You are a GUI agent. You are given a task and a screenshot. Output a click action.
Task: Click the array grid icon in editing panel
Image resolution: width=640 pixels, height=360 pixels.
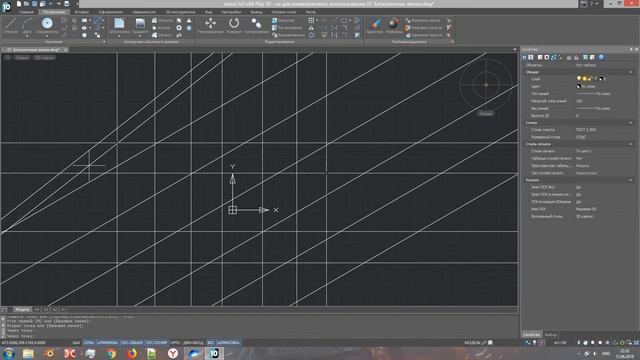(x=311, y=20)
